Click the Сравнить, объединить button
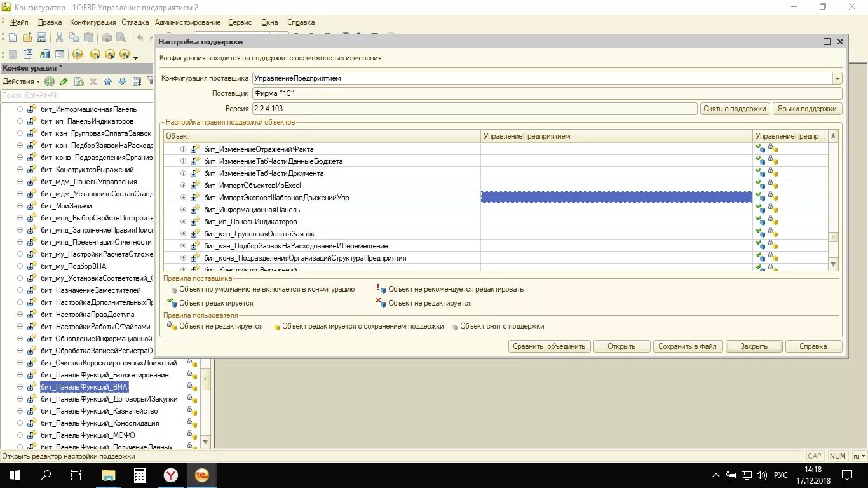 550,346
